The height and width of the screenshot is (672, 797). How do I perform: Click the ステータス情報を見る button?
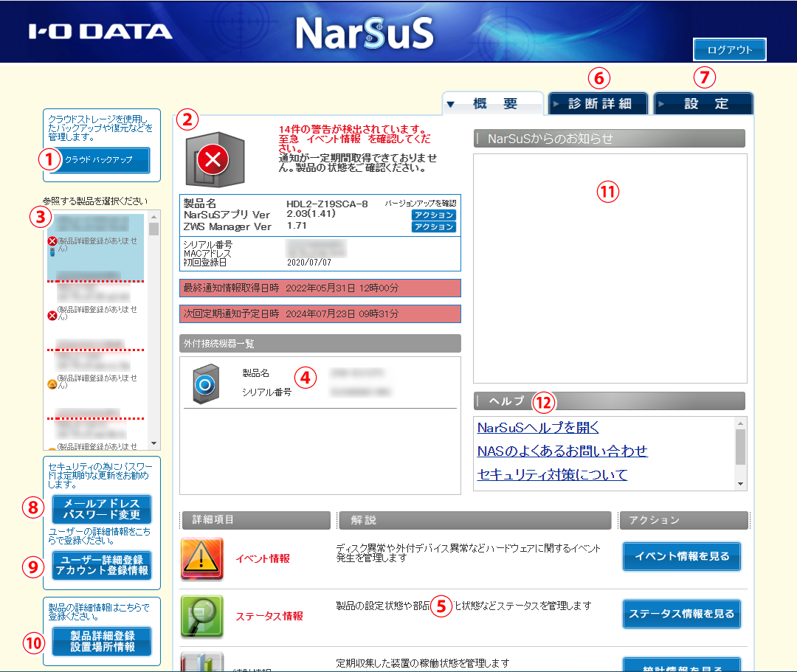[x=682, y=614]
